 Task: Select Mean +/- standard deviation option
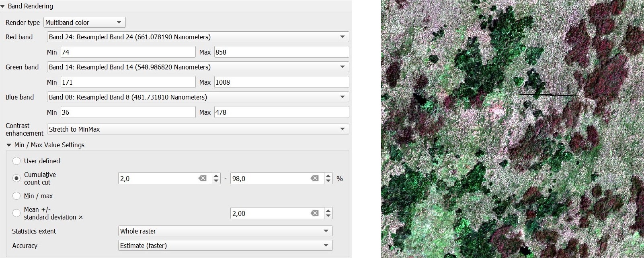tap(16, 213)
